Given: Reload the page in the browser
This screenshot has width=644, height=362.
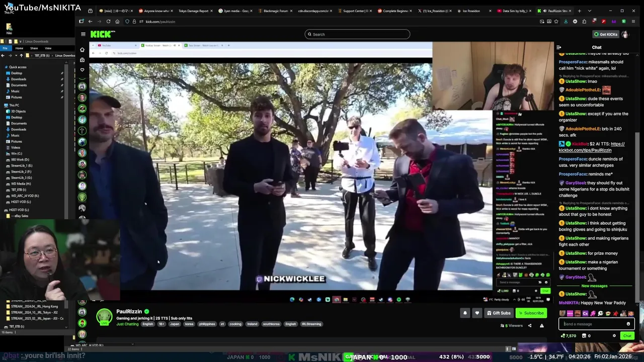Looking at the screenshot, I should 108,22.
